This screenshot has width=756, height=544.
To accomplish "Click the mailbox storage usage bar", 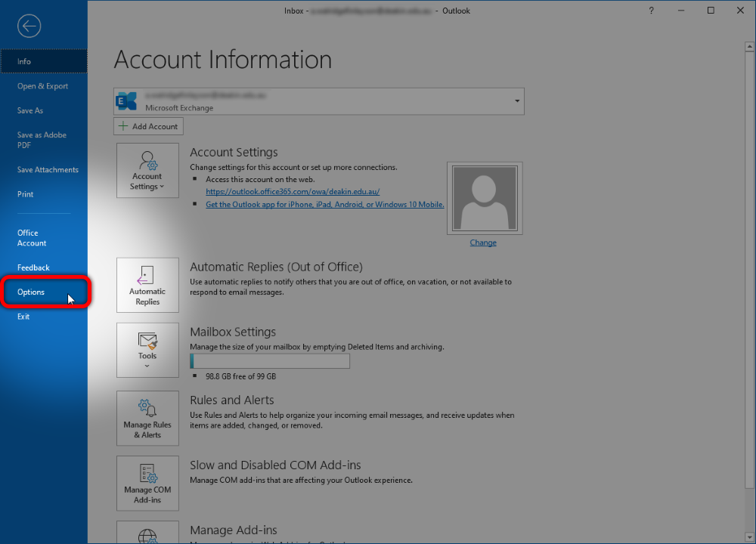I will [270, 361].
